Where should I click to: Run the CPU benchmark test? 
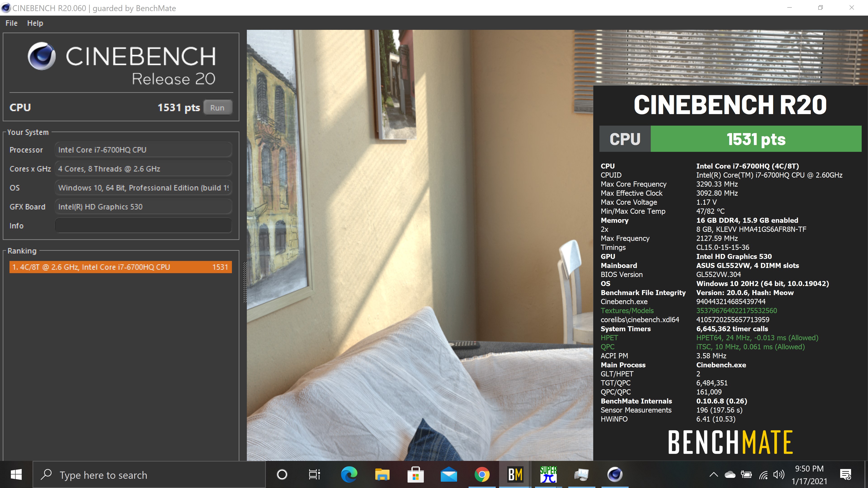(x=217, y=108)
